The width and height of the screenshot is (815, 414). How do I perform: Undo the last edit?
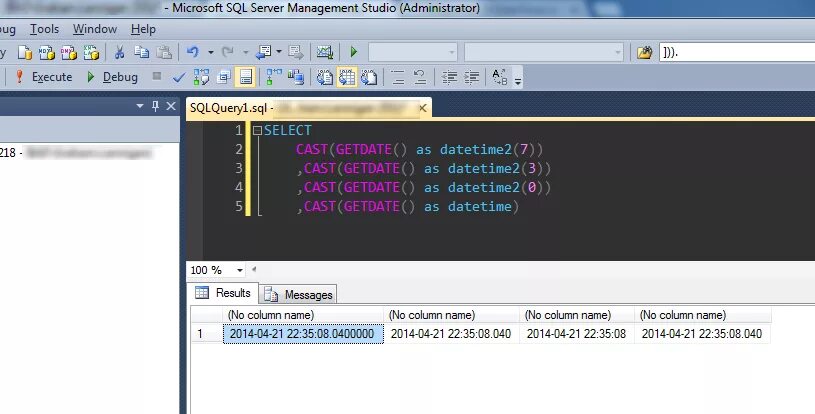193,52
